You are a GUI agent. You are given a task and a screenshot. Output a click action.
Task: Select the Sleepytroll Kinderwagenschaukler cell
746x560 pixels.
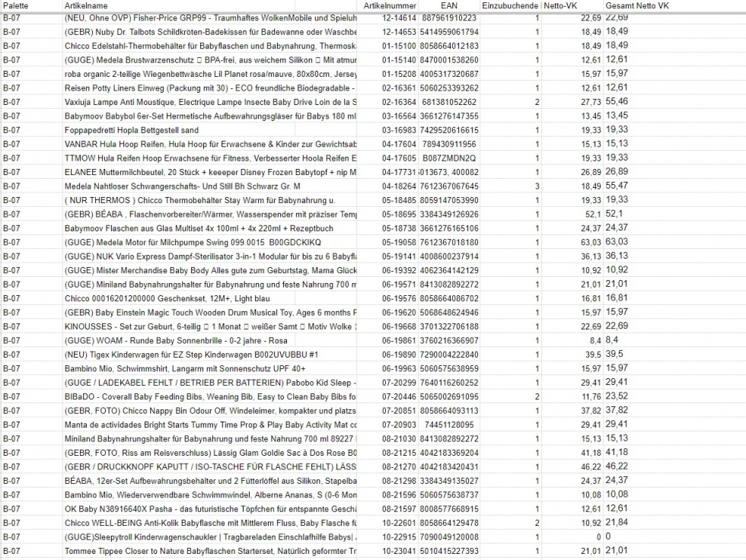point(209,536)
